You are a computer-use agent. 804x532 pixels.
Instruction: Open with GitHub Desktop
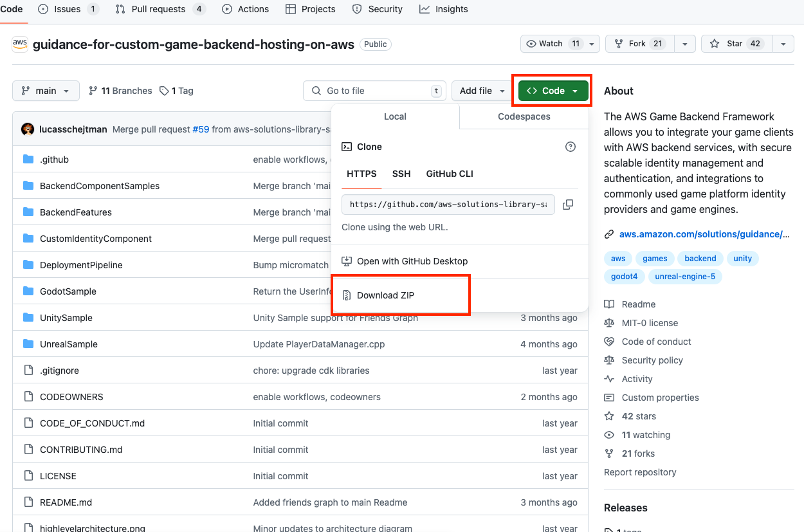[412, 261]
